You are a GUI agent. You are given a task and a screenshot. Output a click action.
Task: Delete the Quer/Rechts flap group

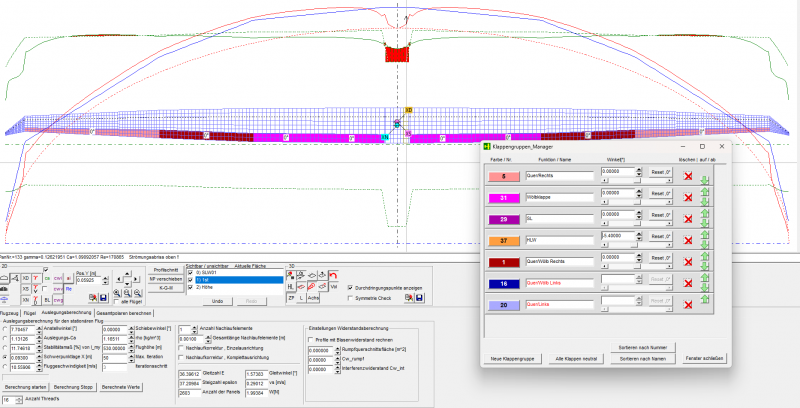point(687,176)
